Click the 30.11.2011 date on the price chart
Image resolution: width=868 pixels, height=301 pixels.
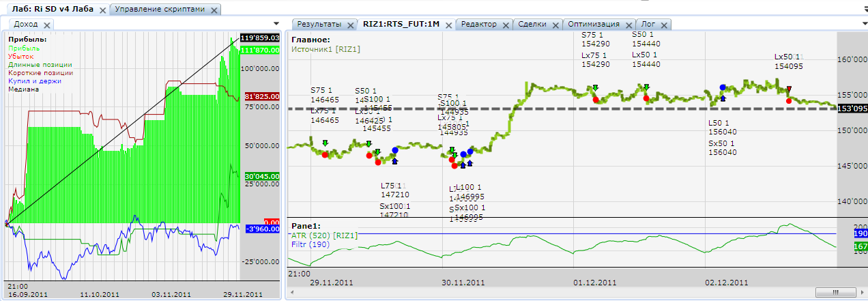(464, 282)
